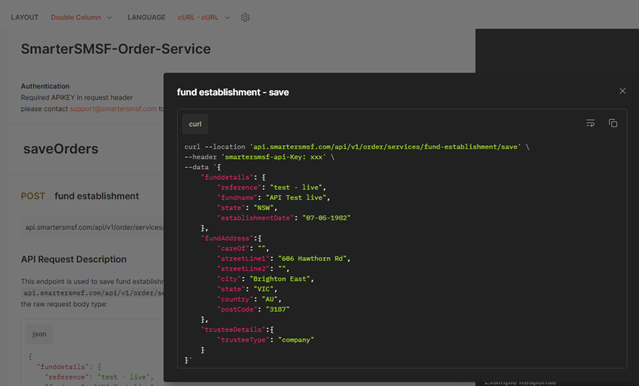The width and height of the screenshot is (639, 386).
Task: Close the fund establishment dialog
Action: coord(622,91)
